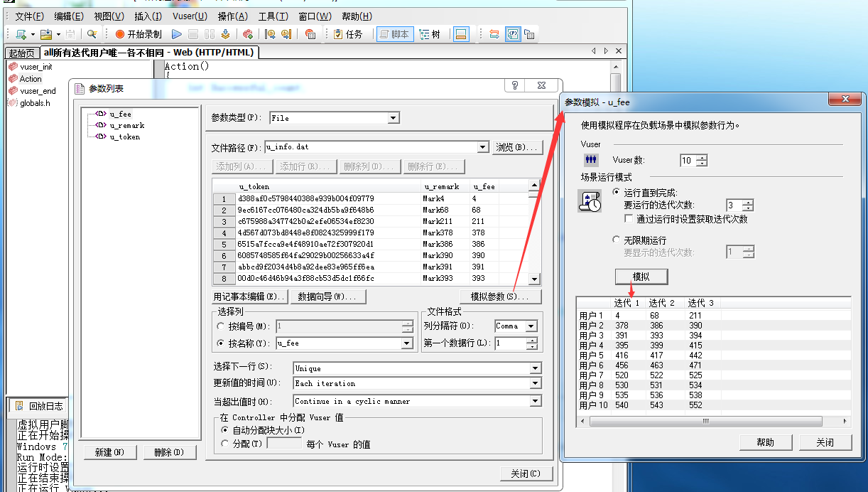Viewport: 868px width, 492px height.
Task: Click the 模拟参数(S)... button
Action: point(501,296)
